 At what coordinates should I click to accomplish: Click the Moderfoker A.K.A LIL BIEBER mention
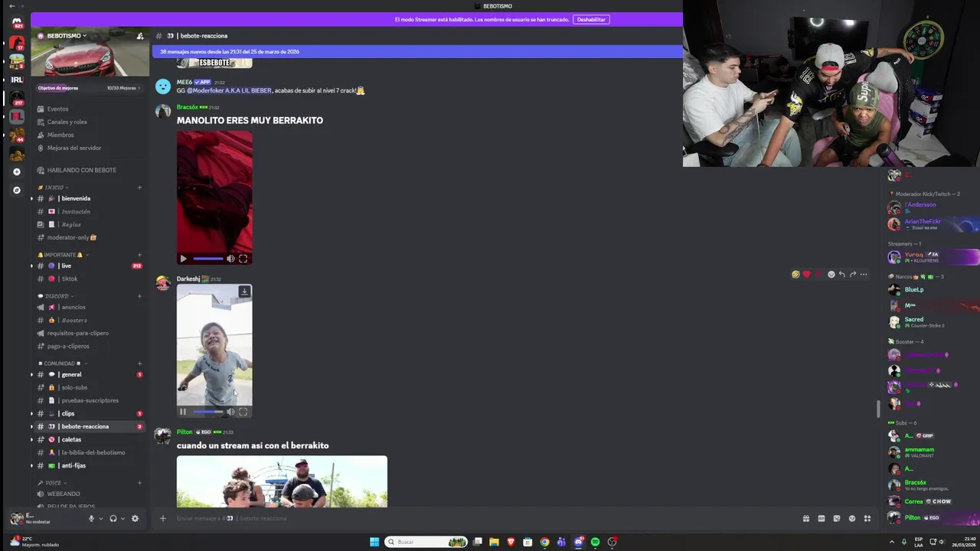click(229, 90)
